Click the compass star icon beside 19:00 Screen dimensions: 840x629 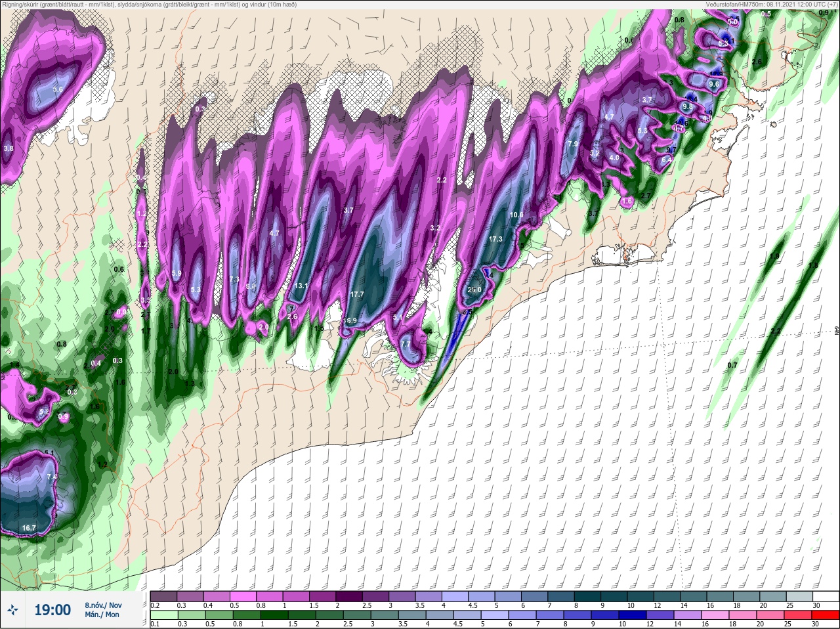pyautogui.click(x=13, y=610)
